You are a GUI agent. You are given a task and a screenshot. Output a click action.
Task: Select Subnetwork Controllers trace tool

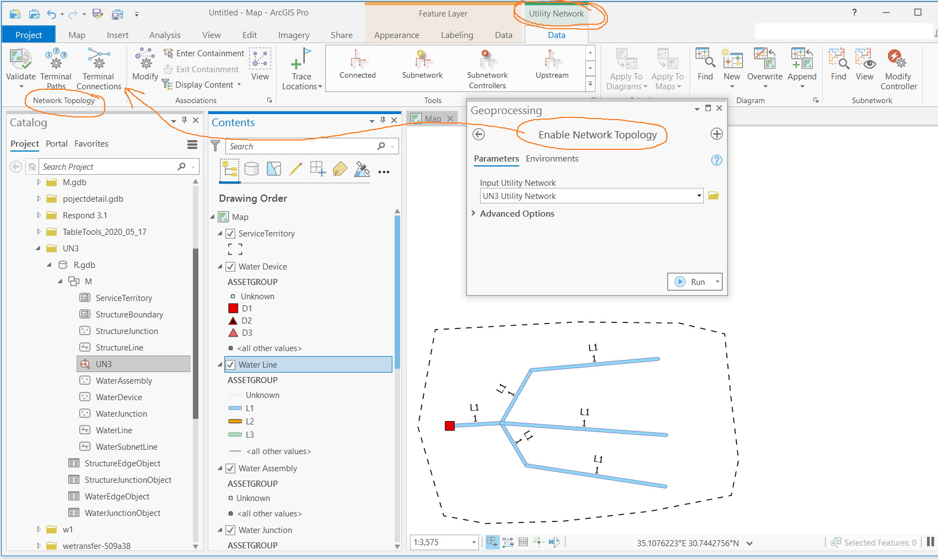487,69
